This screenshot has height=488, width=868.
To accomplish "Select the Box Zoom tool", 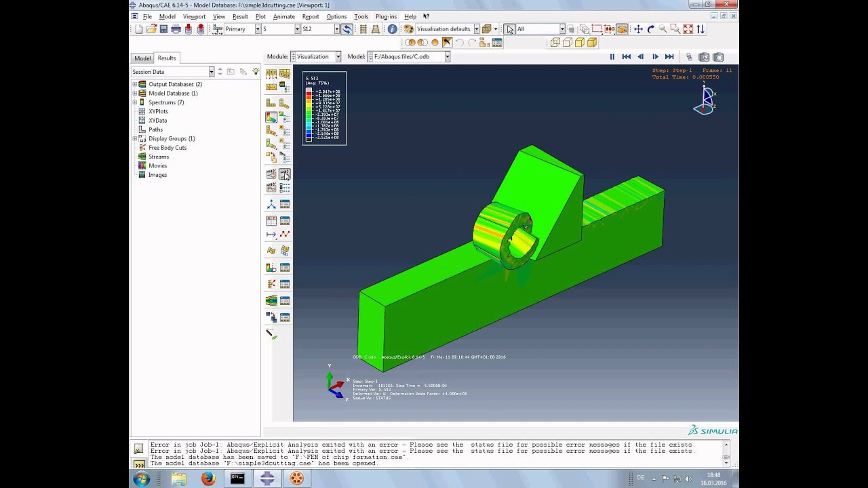I will coord(675,29).
